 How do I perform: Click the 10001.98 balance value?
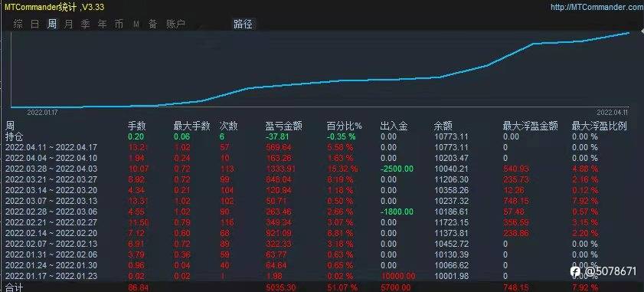451,276
